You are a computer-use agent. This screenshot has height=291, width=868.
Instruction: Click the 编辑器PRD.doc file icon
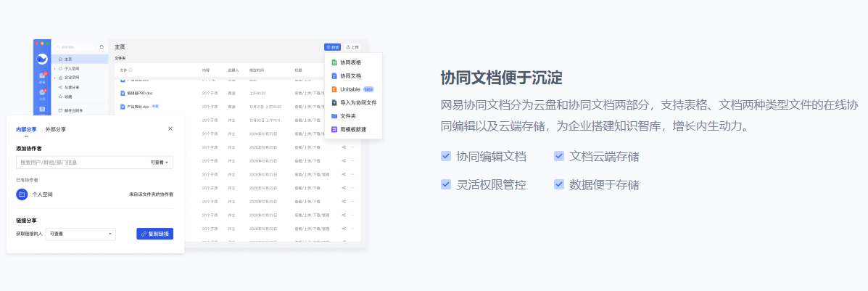point(123,93)
